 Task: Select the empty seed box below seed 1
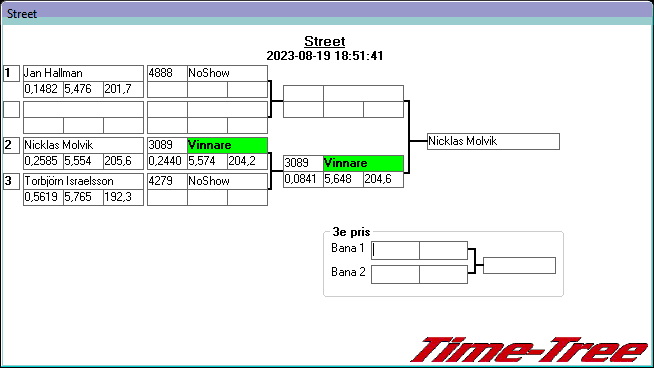pos(11,109)
